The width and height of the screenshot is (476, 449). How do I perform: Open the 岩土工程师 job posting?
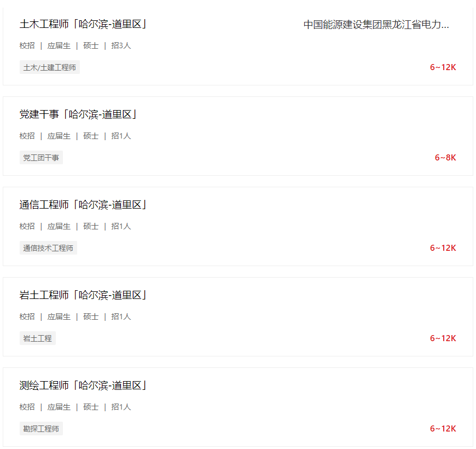tap(83, 295)
